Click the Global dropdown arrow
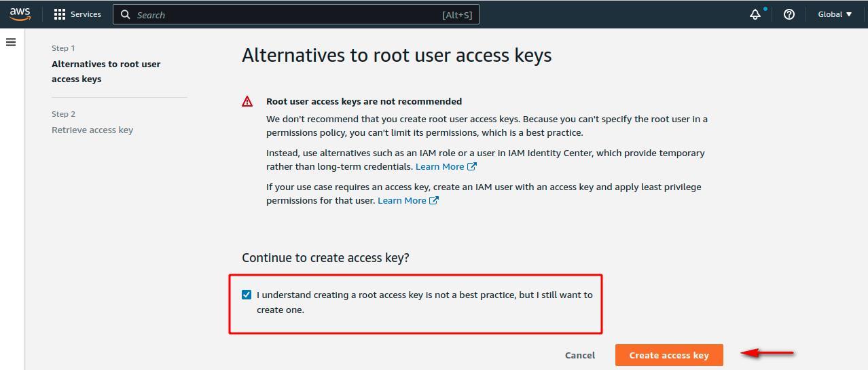Viewport: 868px width, 370px height. click(x=849, y=14)
